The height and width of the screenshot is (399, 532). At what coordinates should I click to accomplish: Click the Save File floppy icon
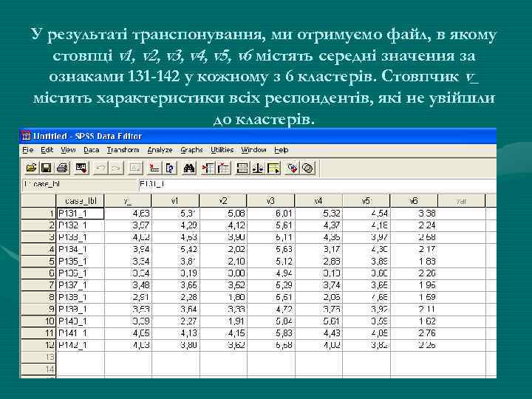coord(46,168)
